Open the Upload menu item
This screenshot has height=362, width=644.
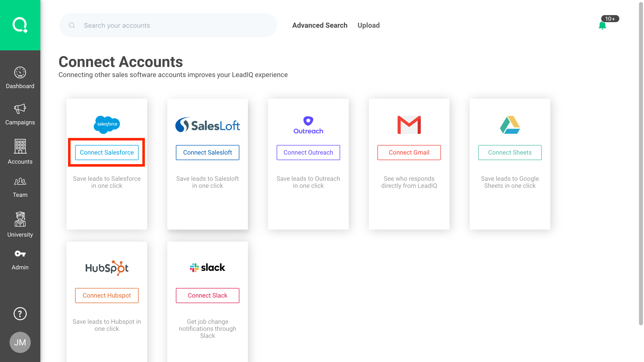(x=368, y=25)
